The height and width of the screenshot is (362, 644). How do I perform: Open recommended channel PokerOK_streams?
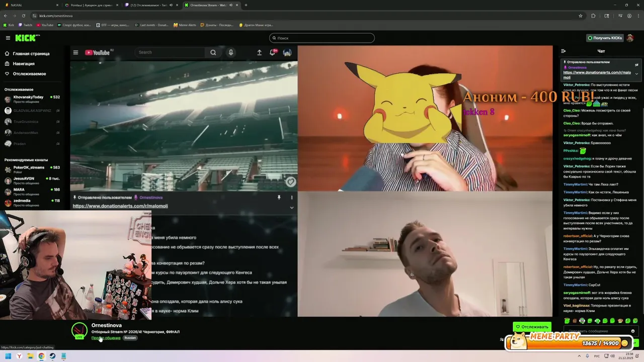(x=32, y=169)
